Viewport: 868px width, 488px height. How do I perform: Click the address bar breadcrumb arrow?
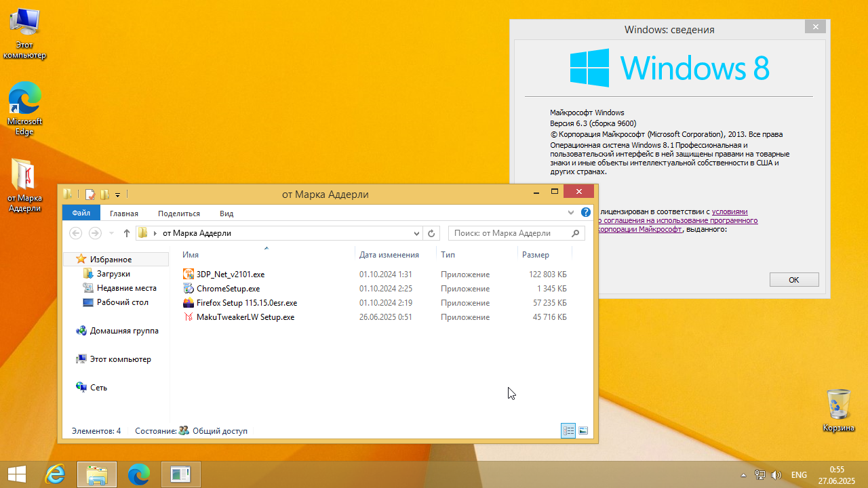[155, 233]
